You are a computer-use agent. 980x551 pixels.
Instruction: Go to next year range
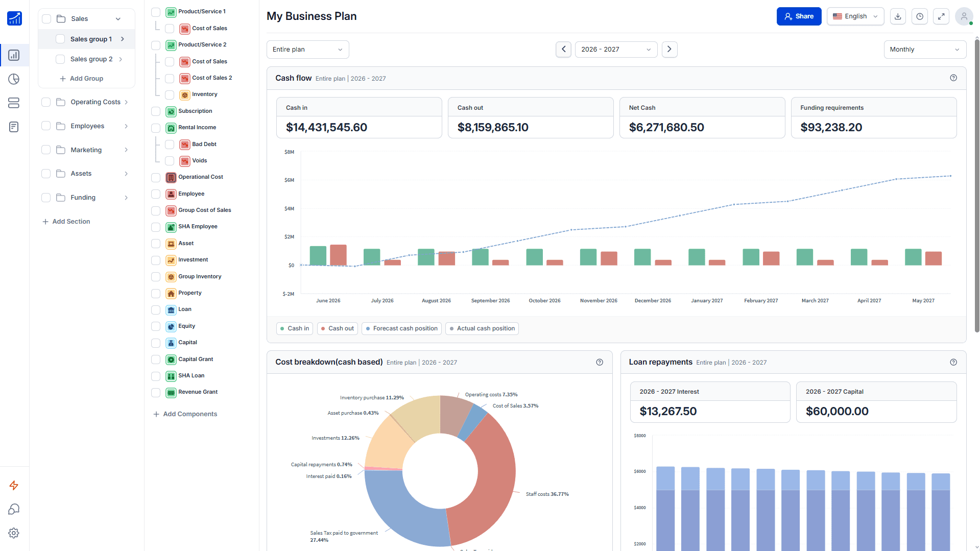tap(670, 50)
